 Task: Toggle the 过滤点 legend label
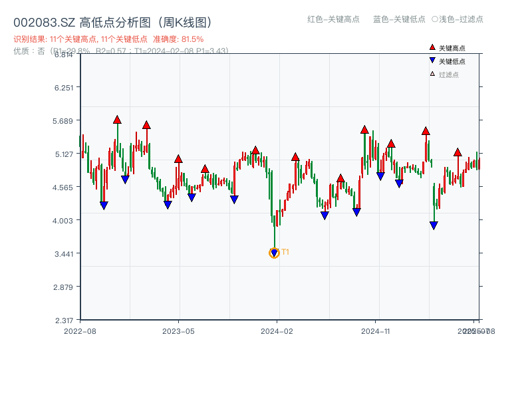(449, 74)
